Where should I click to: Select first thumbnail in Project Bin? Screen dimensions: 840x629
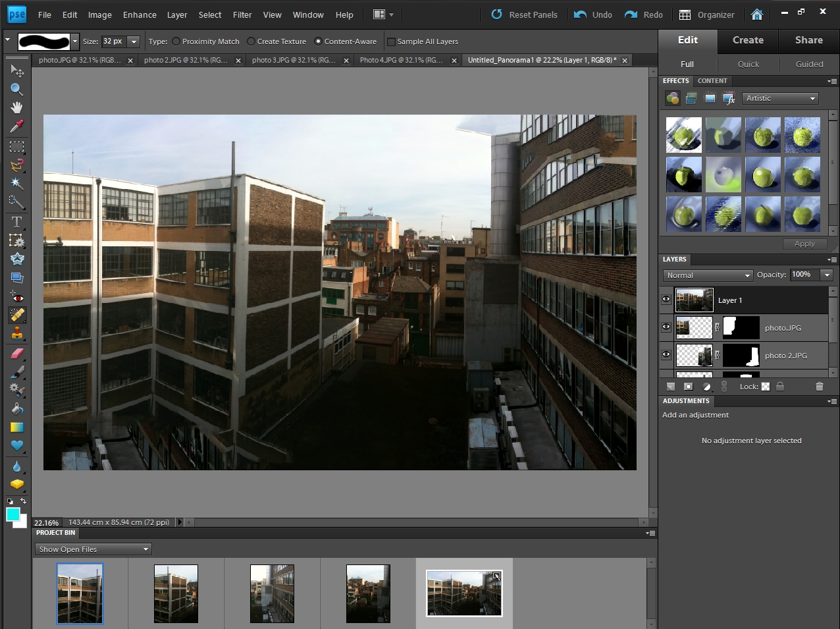(x=80, y=593)
